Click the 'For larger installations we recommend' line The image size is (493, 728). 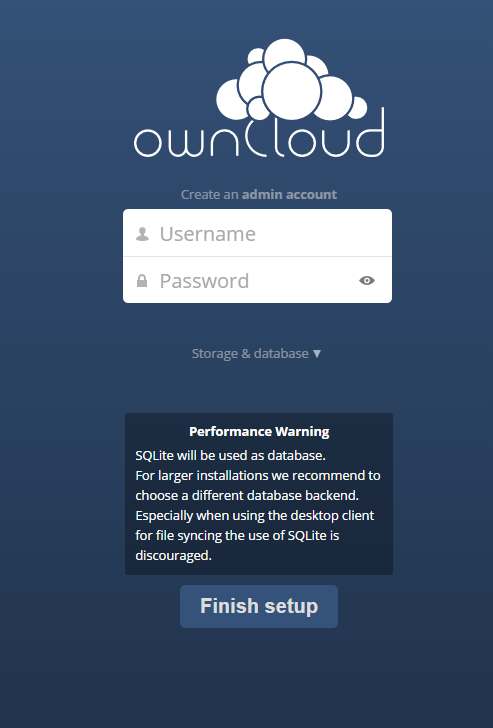(258, 476)
